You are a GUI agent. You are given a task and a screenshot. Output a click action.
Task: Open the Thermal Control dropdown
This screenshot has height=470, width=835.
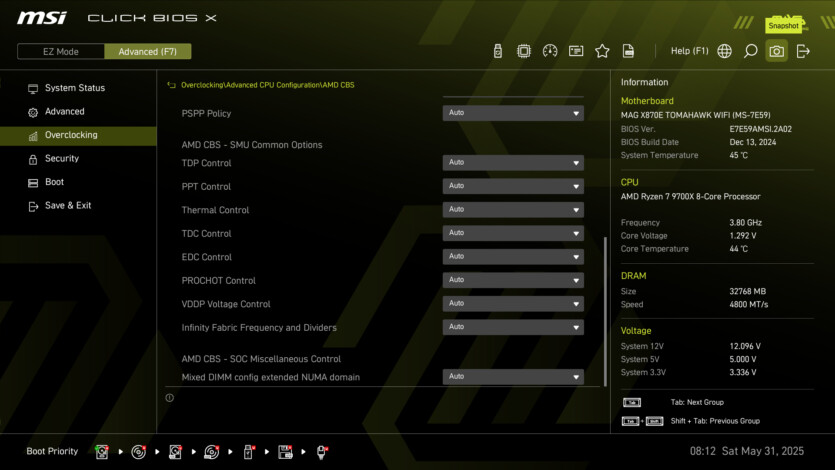pos(513,209)
